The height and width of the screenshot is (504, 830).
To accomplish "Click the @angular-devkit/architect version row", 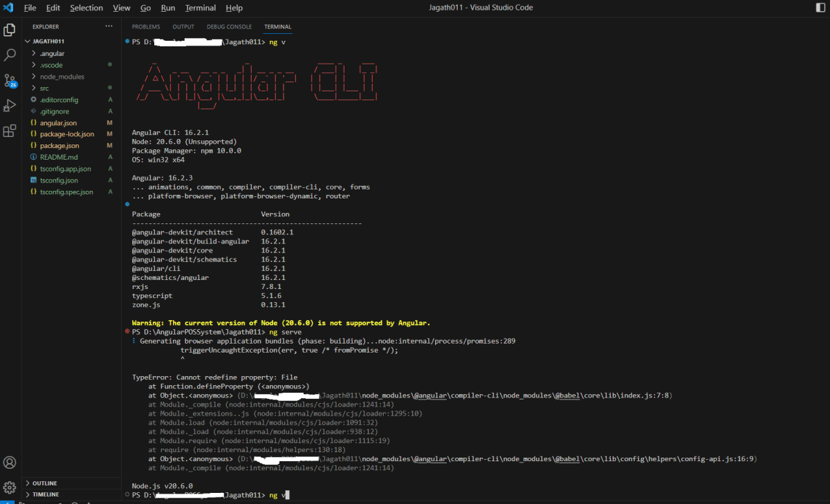I will (212, 232).
